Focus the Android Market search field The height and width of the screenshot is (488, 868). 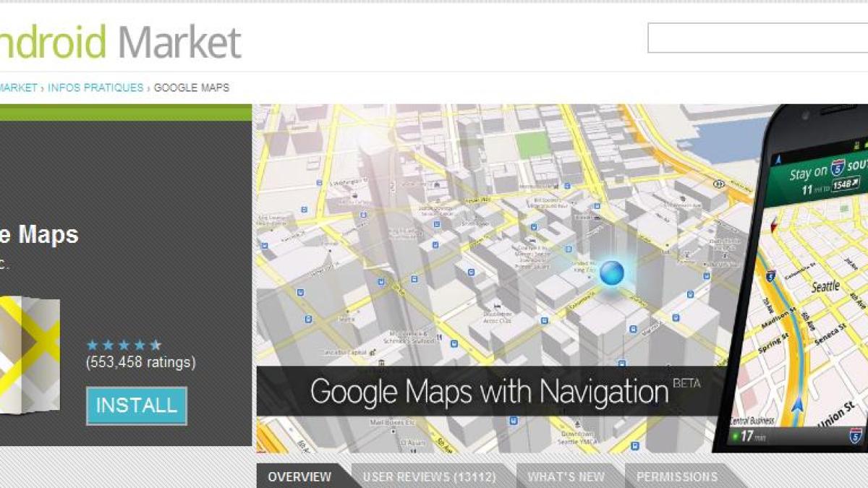pos(757,38)
